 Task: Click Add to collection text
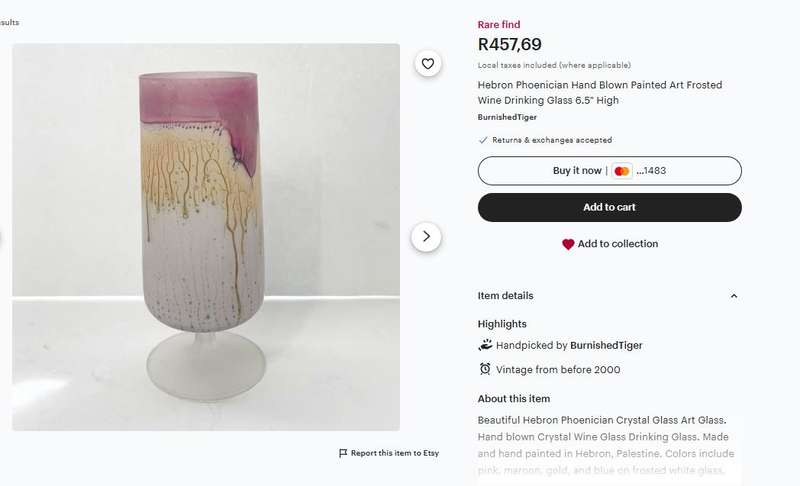[x=617, y=244]
